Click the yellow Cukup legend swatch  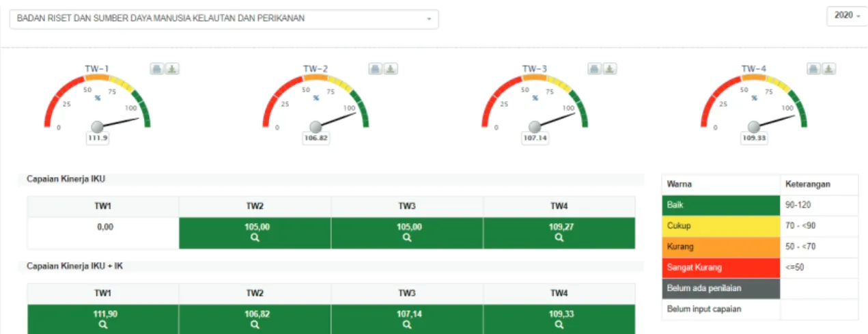tap(721, 226)
